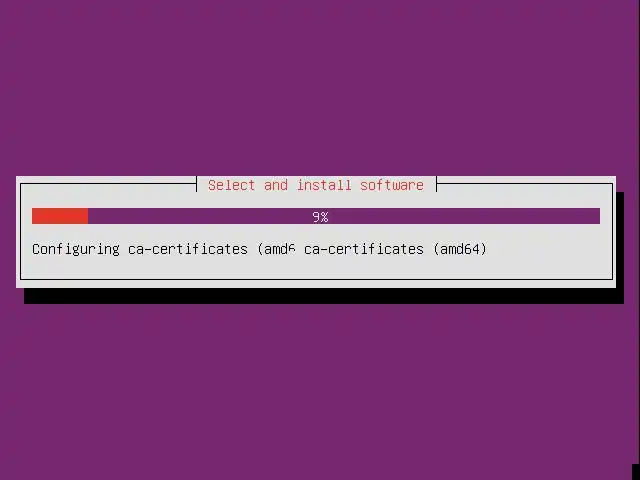Click the word "and" in the dialog title

(x=276, y=185)
